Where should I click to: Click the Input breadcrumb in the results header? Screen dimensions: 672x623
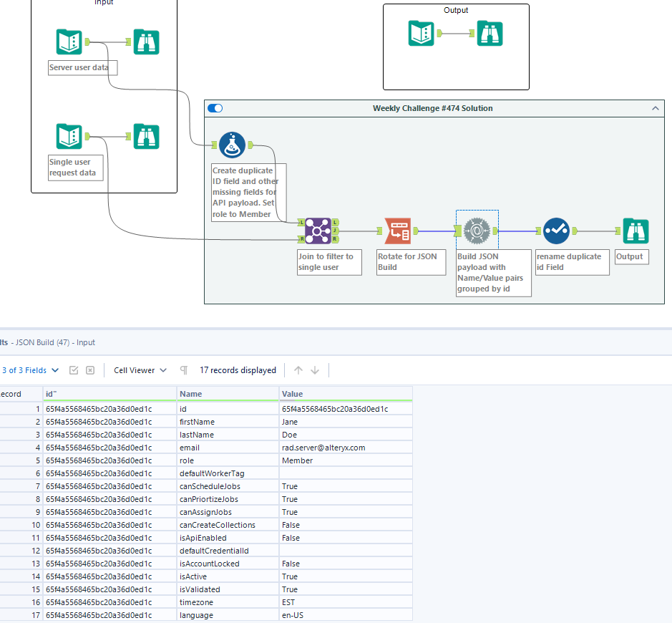tap(86, 342)
